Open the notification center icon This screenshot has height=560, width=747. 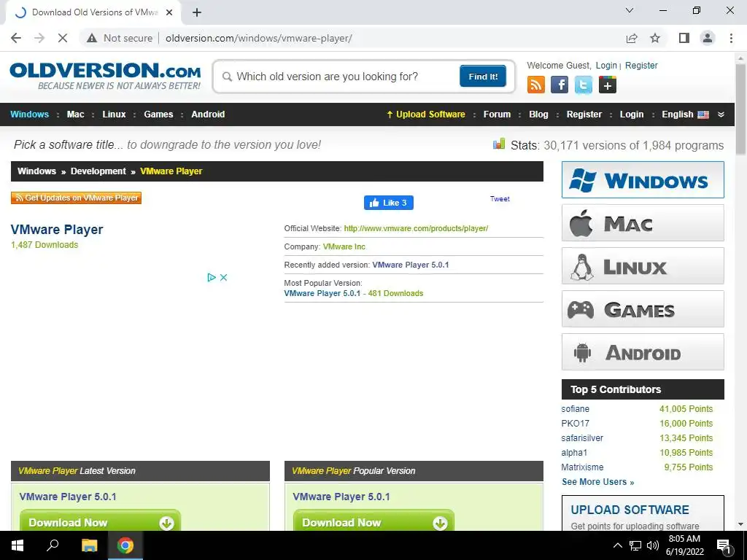click(x=724, y=545)
